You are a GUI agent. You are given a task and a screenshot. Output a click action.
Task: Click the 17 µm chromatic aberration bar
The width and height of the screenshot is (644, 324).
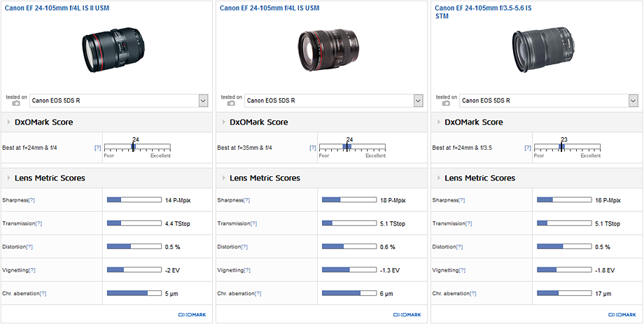pos(564,293)
